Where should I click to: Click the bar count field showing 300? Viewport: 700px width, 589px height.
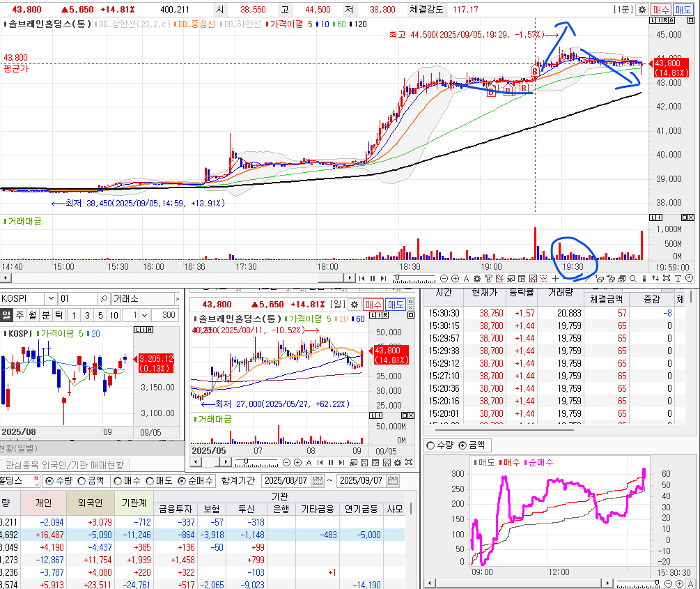tap(165, 315)
